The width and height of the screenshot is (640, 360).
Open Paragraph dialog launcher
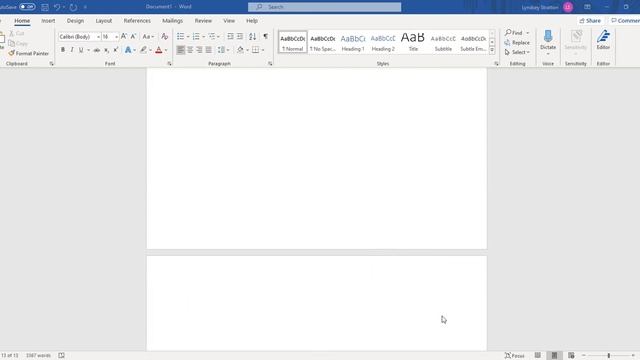click(x=270, y=64)
